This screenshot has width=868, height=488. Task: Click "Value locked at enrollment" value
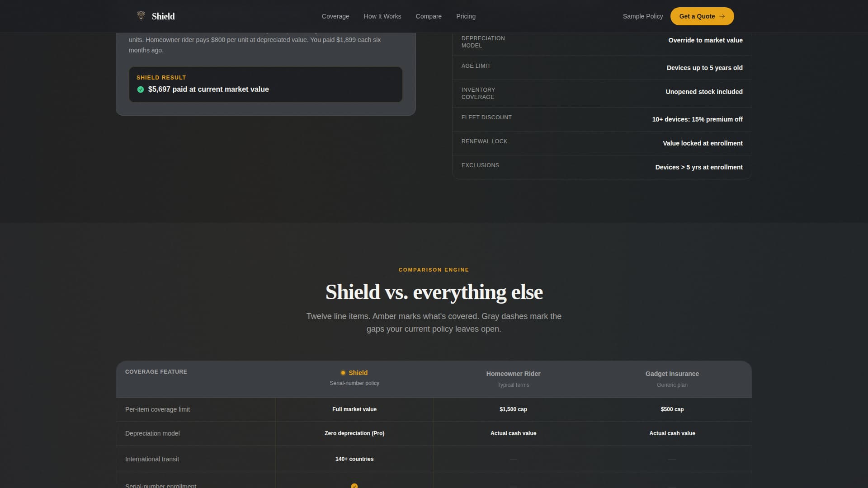(703, 143)
